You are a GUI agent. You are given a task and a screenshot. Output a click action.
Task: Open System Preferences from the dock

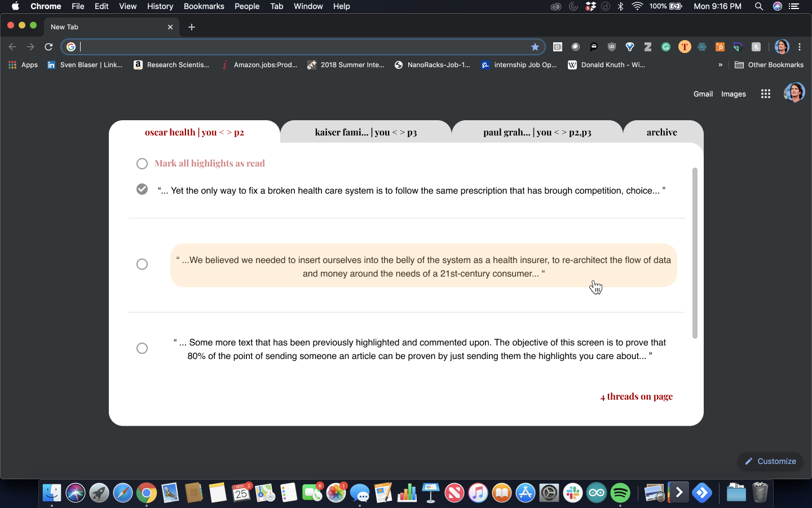[x=549, y=493]
